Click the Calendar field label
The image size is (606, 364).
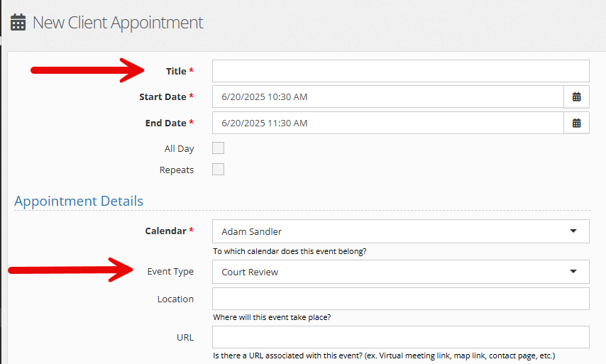(166, 231)
